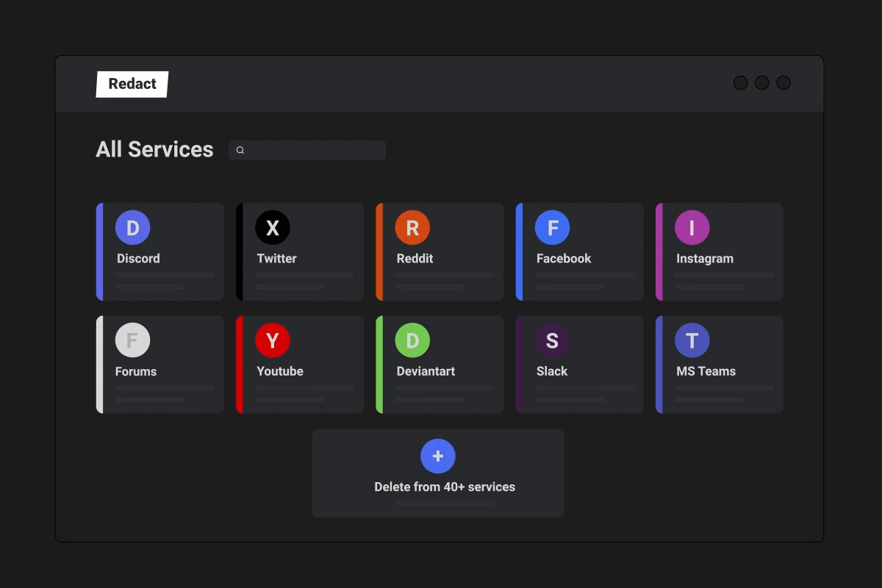Click the Slack dark purple S icon

pyautogui.click(x=553, y=340)
